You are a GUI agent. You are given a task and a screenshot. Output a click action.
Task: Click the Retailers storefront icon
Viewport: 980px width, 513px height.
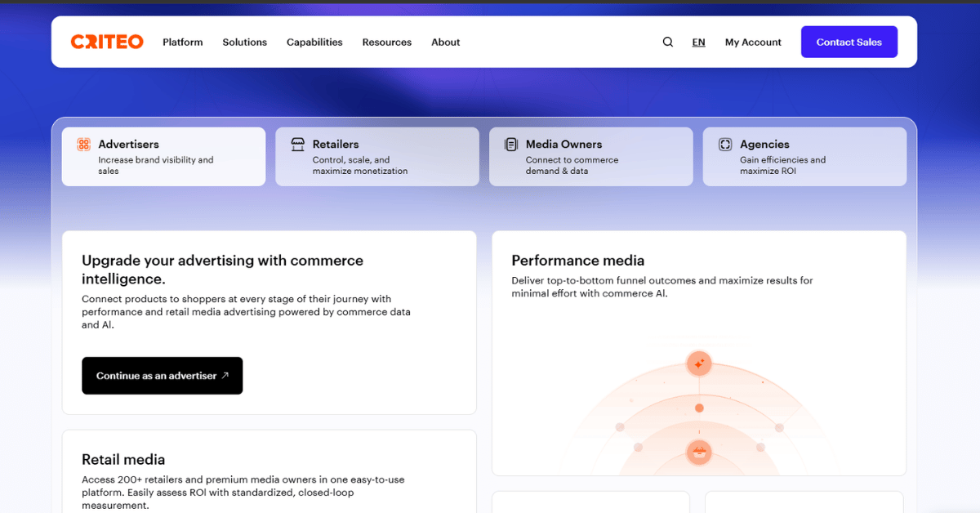298,145
